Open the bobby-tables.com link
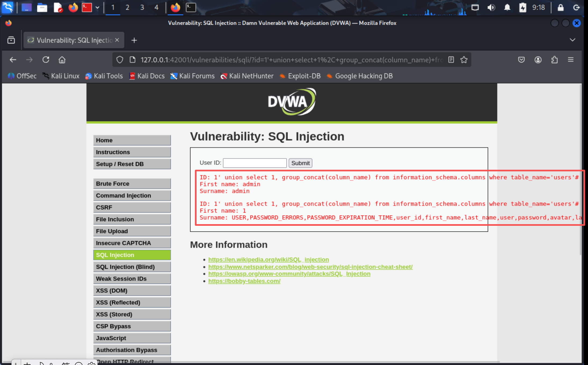The width and height of the screenshot is (588, 365). coord(244,281)
